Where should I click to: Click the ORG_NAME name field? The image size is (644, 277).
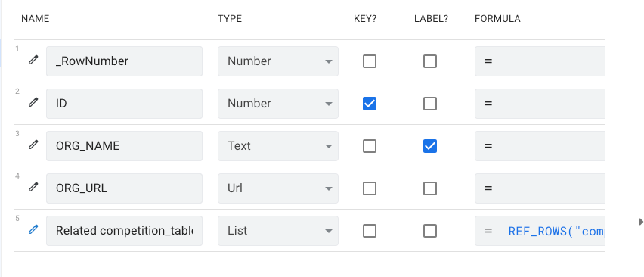coord(124,146)
